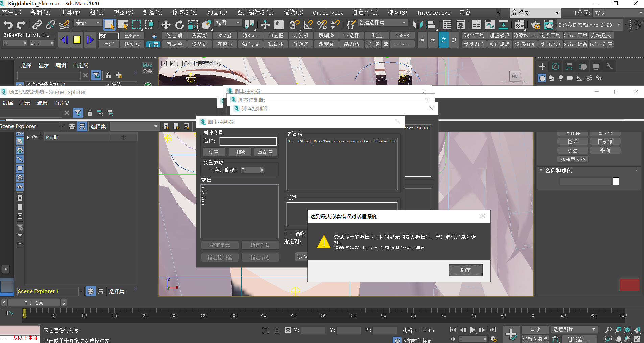Click the 确定 button in error dialog

[x=466, y=270]
